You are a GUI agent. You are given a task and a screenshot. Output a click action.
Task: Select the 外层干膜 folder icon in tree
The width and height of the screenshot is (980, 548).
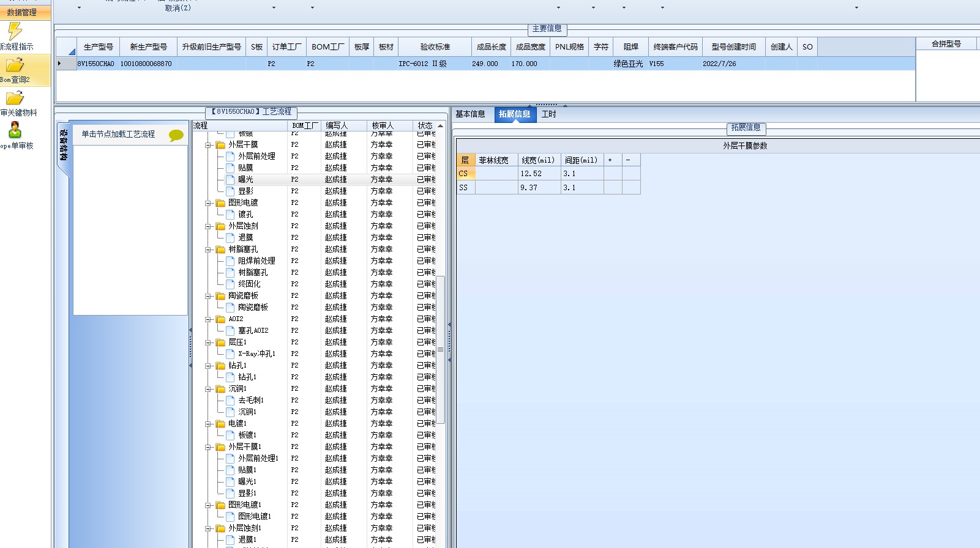coord(220,145)
